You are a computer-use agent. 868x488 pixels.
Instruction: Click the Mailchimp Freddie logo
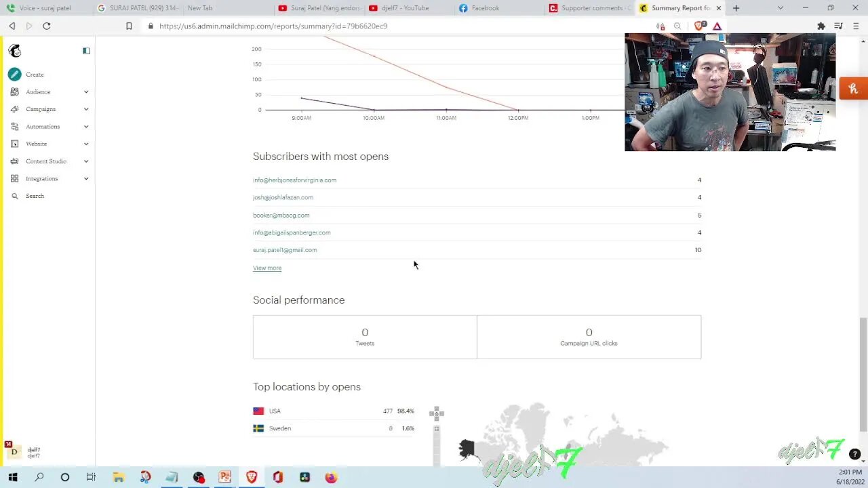(x=14, y=51)
